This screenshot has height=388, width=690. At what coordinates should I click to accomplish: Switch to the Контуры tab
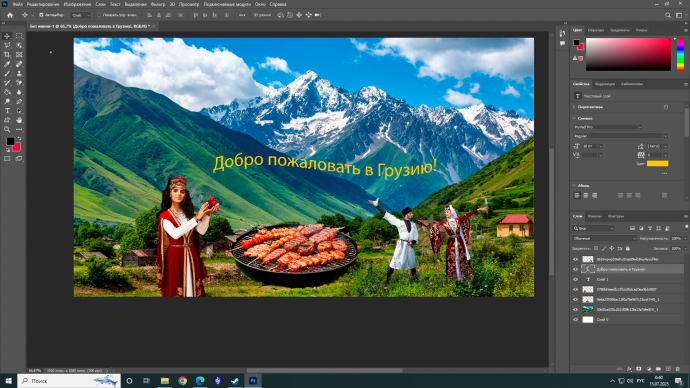pos(616,216)
